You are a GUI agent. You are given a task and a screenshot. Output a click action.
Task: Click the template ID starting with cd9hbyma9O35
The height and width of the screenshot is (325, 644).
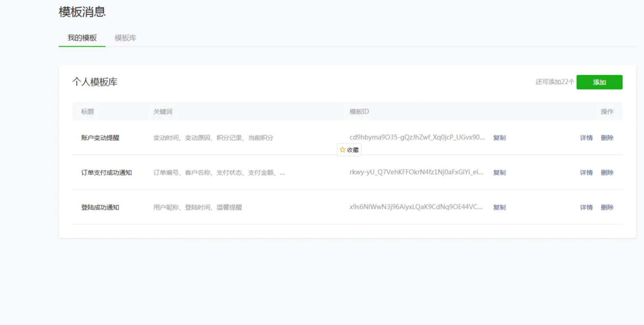pyautogui.click(x=417, y=137)
